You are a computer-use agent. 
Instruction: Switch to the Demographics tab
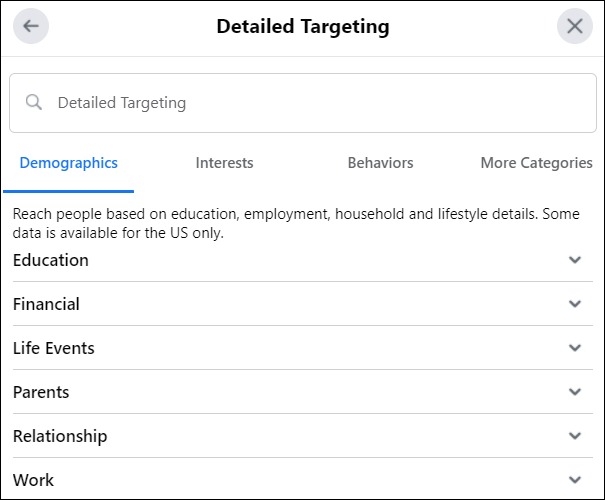(x=68, y=163)
